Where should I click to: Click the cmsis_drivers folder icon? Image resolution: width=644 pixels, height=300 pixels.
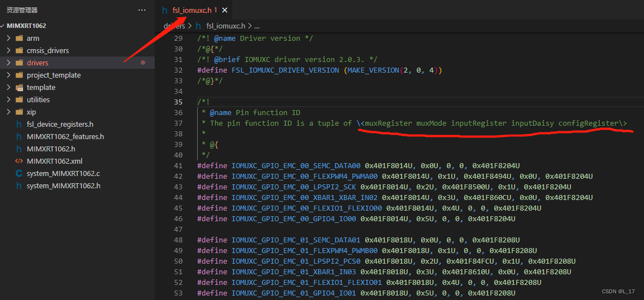click(x=19, y=50)
